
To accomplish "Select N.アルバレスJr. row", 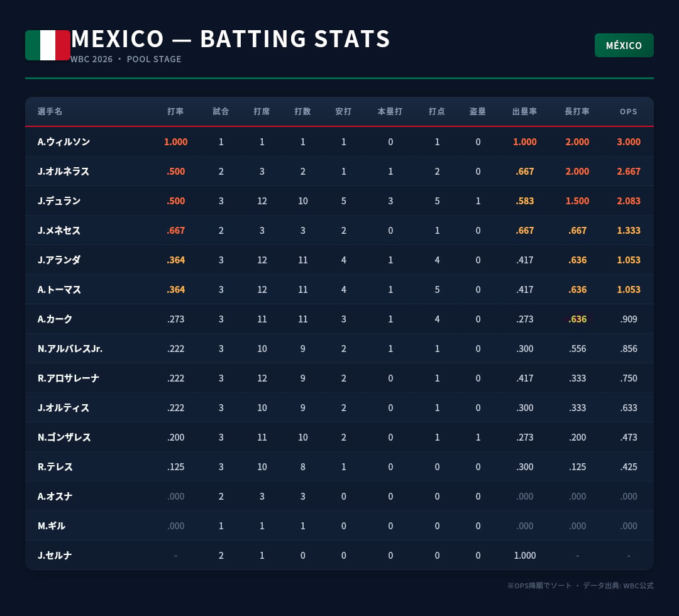I will pos(70,349).
